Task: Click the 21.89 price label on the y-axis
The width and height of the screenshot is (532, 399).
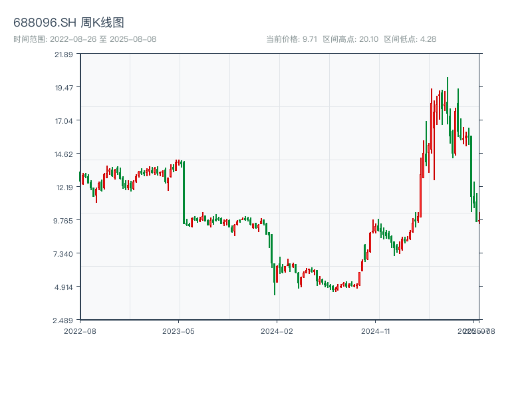Action: [x=64, y=55]
